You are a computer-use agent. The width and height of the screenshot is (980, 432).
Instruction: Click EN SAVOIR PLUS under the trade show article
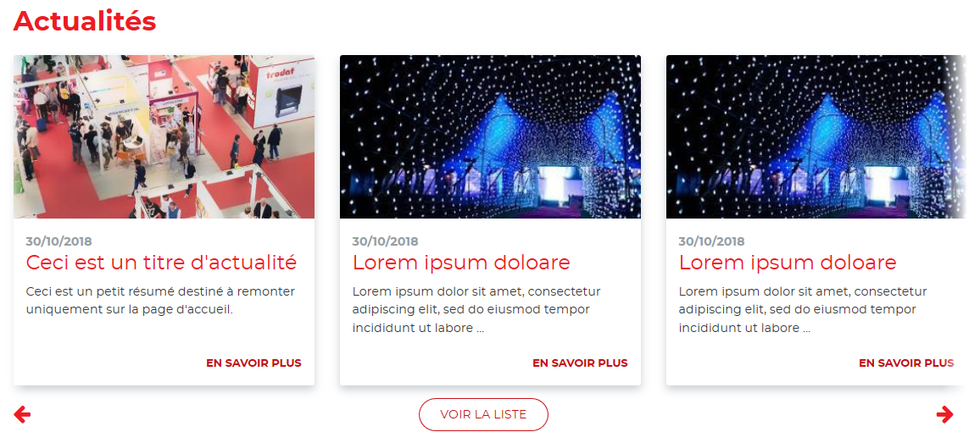tap(253, 363)
